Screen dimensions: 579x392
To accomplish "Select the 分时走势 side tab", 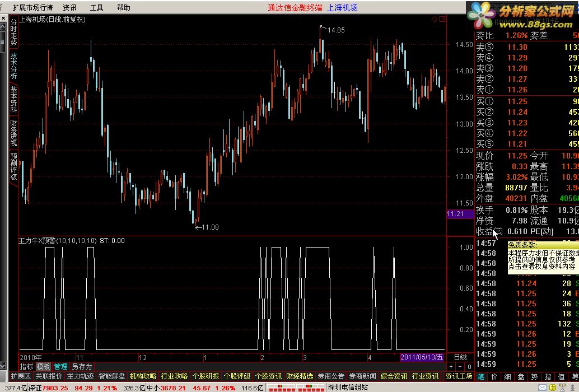I will coord(13,32).
